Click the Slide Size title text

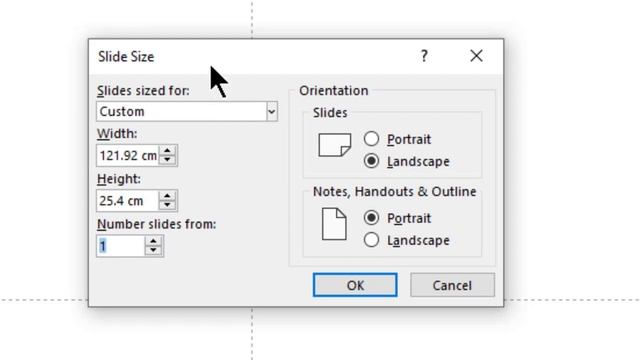tap(126, 56)
